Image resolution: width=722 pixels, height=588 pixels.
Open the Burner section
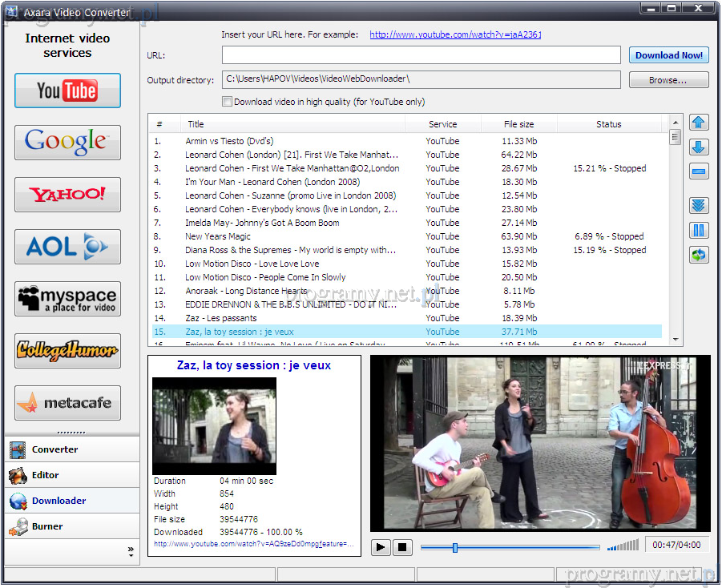point(47,526)
